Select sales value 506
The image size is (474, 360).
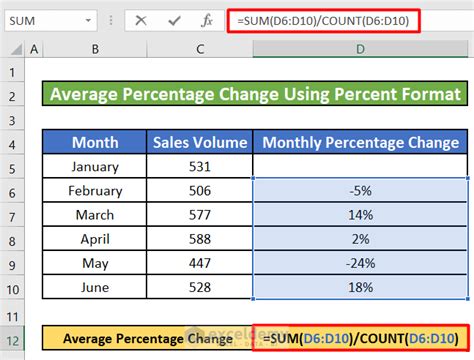pos(200,190)
